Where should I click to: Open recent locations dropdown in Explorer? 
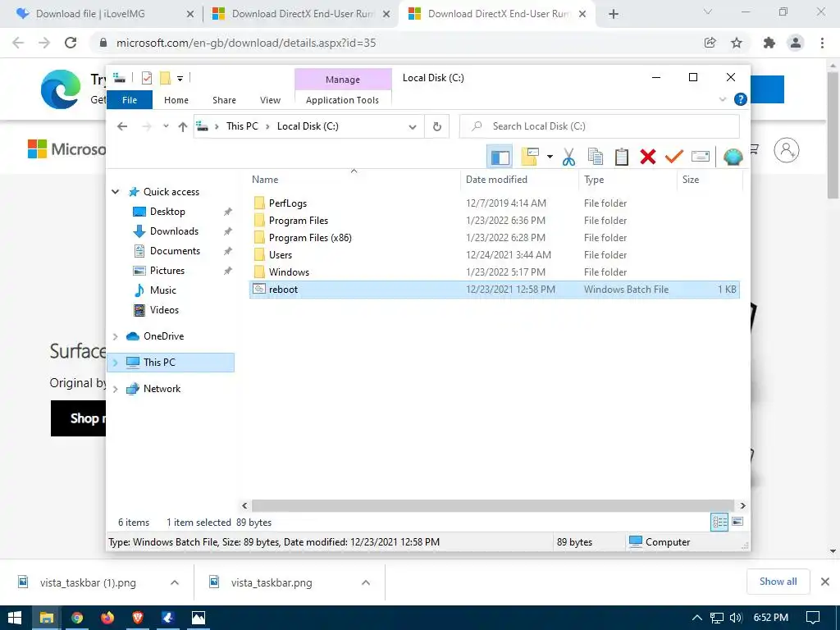coord(166,126)
